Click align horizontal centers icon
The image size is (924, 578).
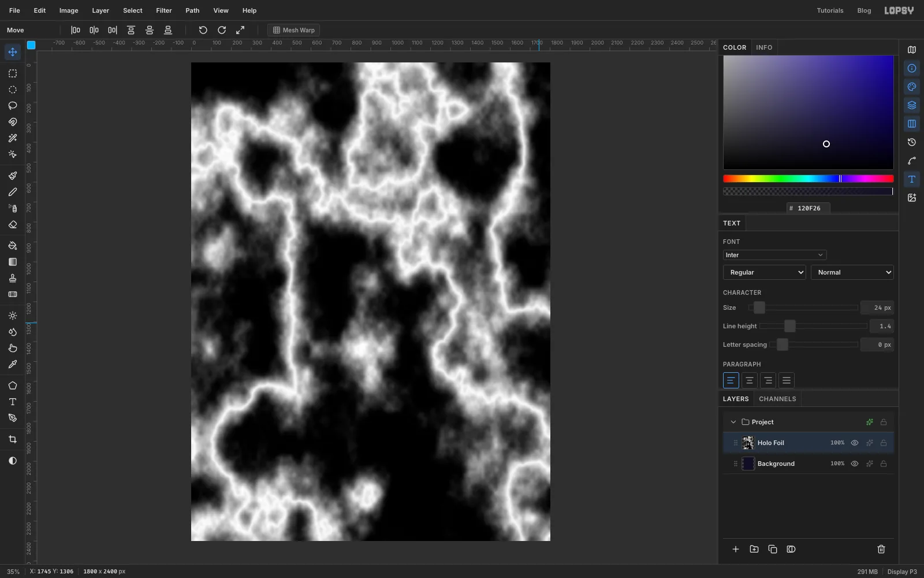tap(94, 30)
